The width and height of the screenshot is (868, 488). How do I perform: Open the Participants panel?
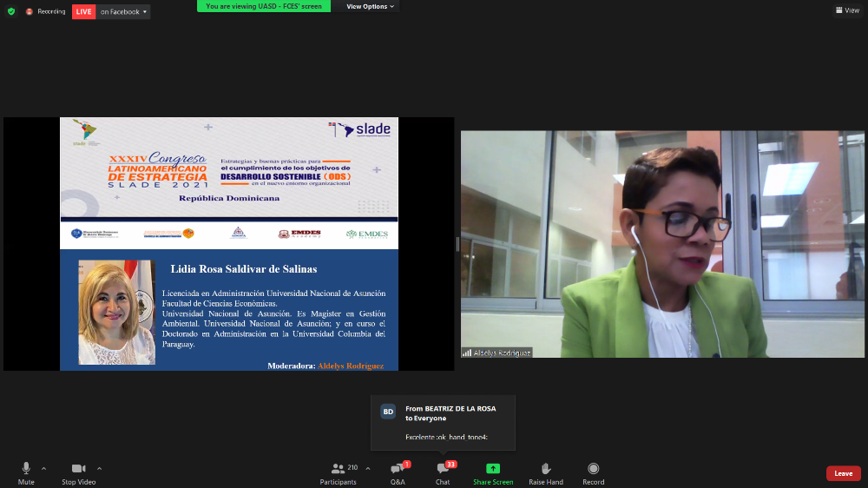pyautogui.click(x=338, y=472)
